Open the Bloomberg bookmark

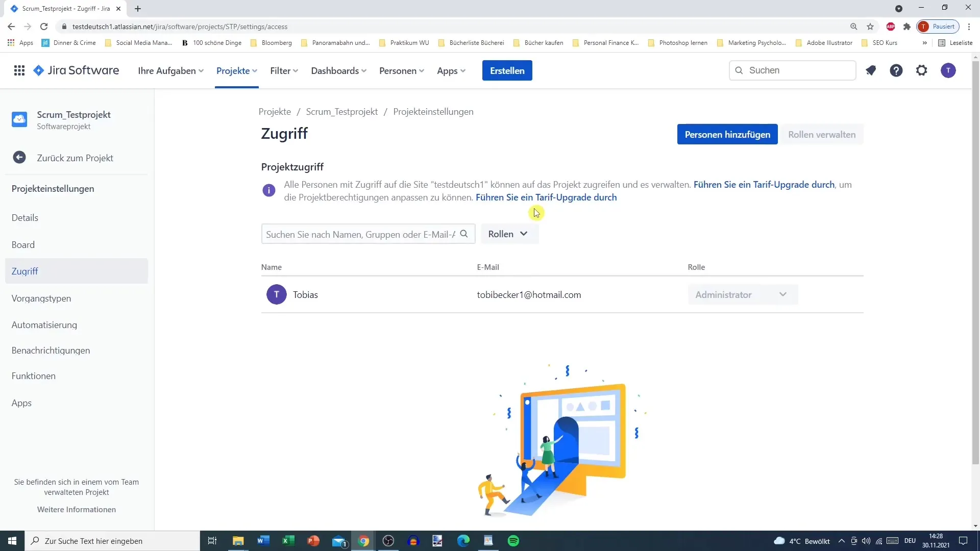272,43
